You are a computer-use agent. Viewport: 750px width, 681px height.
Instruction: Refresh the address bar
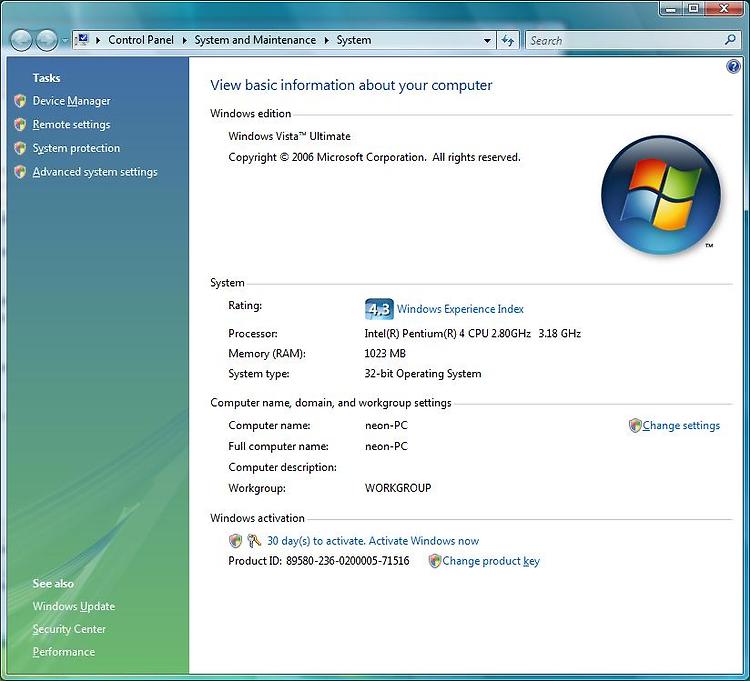pos(508,41)
